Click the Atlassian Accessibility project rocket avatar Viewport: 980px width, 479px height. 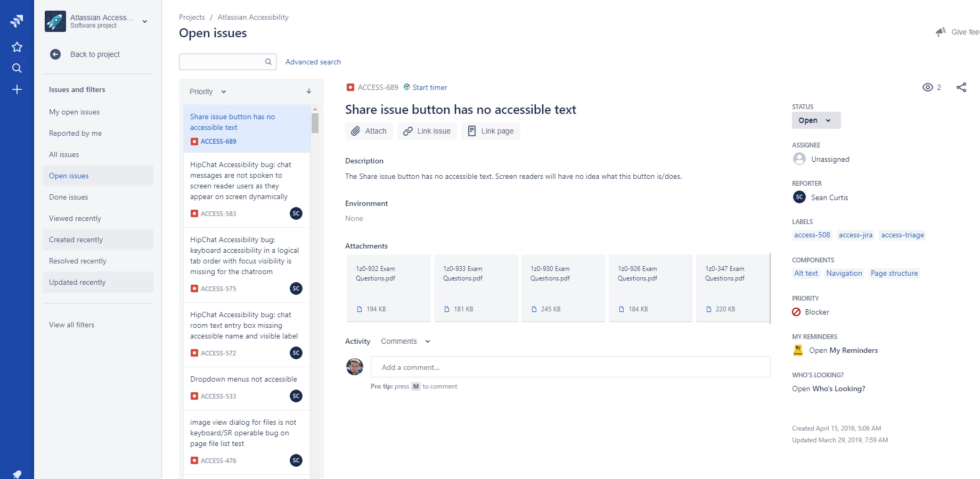(55, 21)
